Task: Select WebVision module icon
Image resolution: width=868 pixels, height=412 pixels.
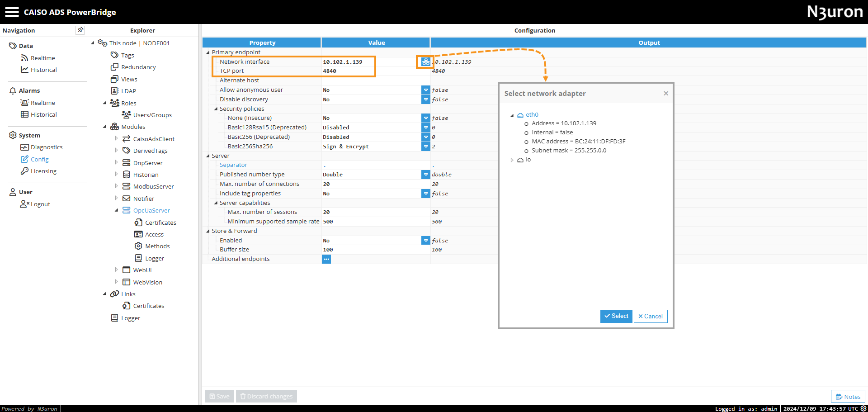Action: [127, 282]
